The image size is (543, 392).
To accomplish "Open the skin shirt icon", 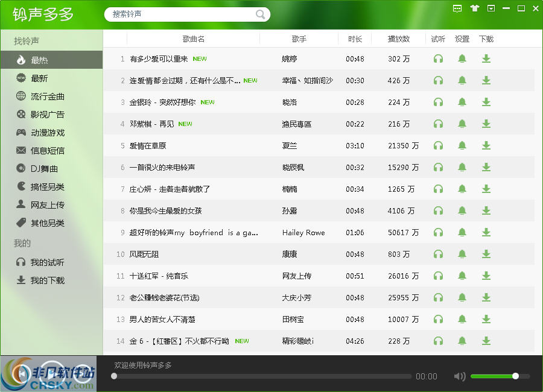I will pyautogui.click(x=474, y=8).
